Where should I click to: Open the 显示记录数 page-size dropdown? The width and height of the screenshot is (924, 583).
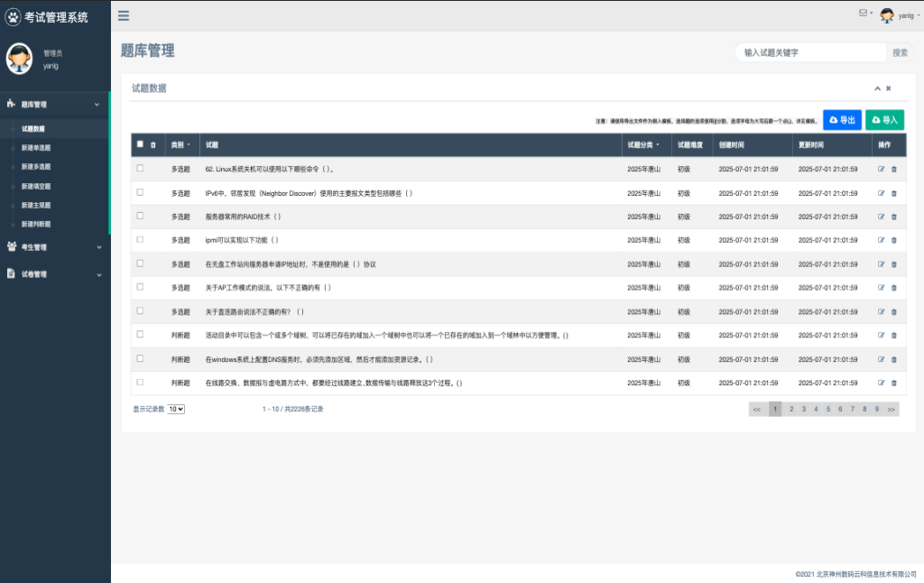(176, 409)
